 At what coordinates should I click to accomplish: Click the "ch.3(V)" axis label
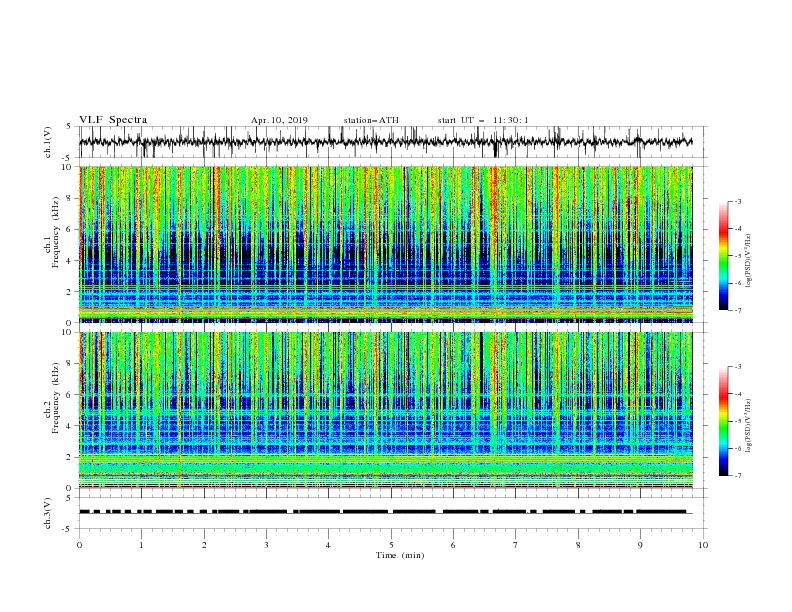[x=48, y=513]
